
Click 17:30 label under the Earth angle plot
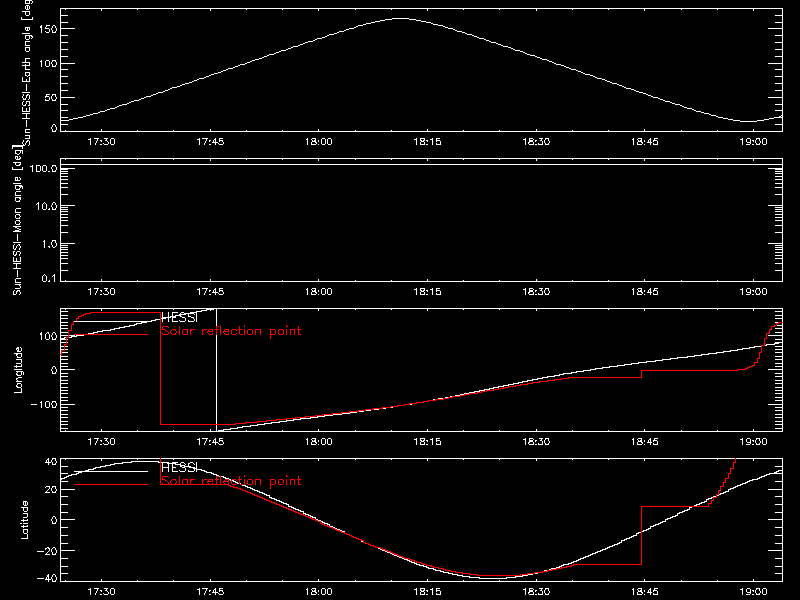(101, 141)
